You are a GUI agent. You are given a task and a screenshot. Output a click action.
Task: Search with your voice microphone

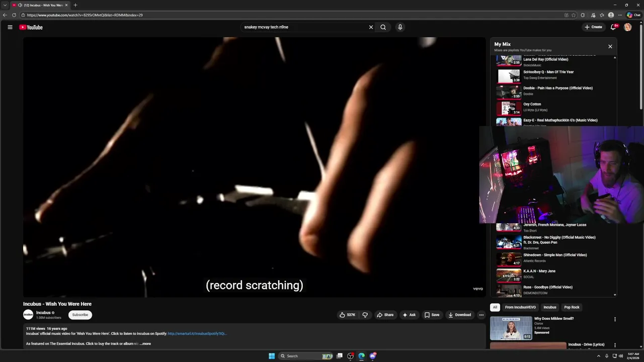(x=400, y=27)
